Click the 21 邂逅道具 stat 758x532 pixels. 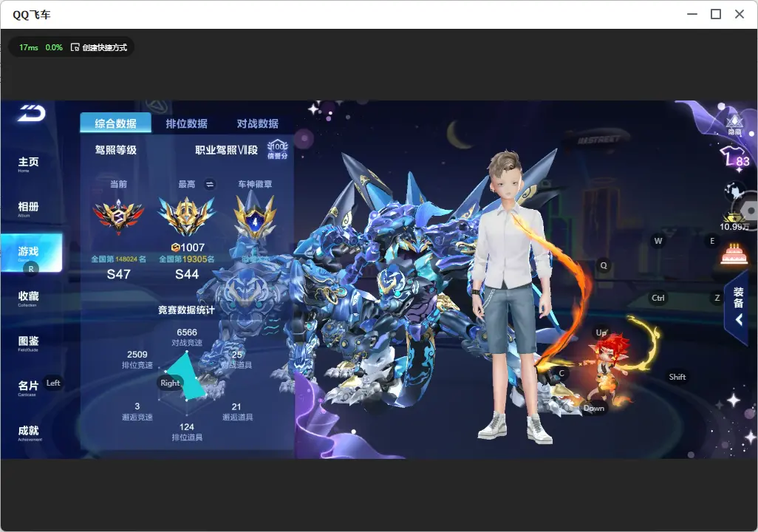(x=237, y=412)
